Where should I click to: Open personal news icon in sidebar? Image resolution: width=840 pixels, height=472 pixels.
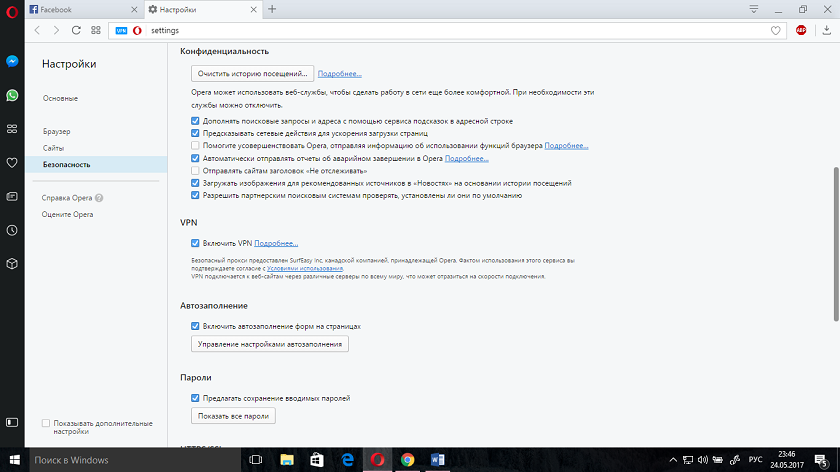click(x=11, y=128)
